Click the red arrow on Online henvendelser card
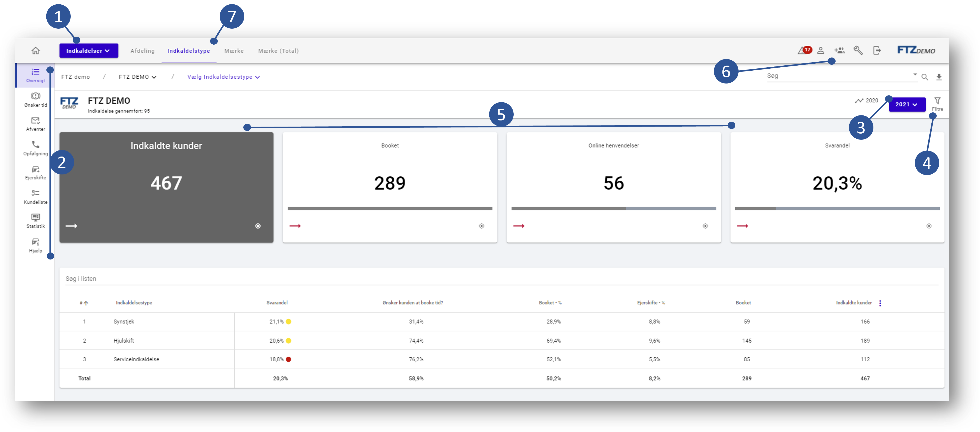This screenshot has height=432, width=980. (x=518, y=226)
